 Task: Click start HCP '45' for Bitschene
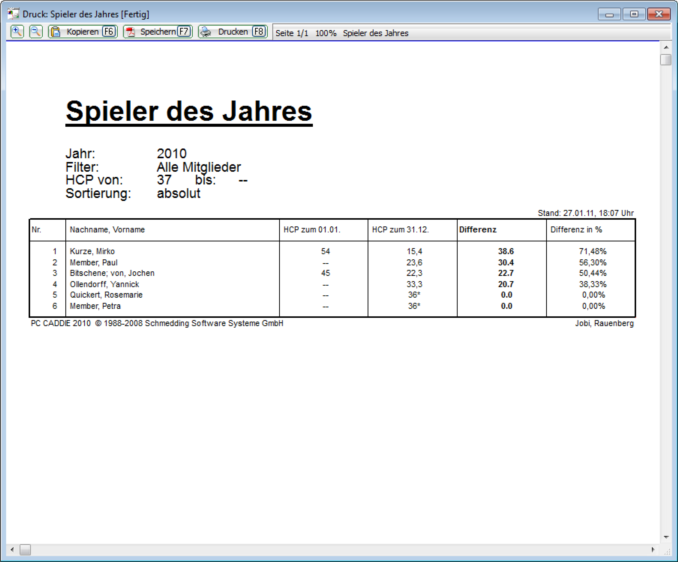[326, 273]
